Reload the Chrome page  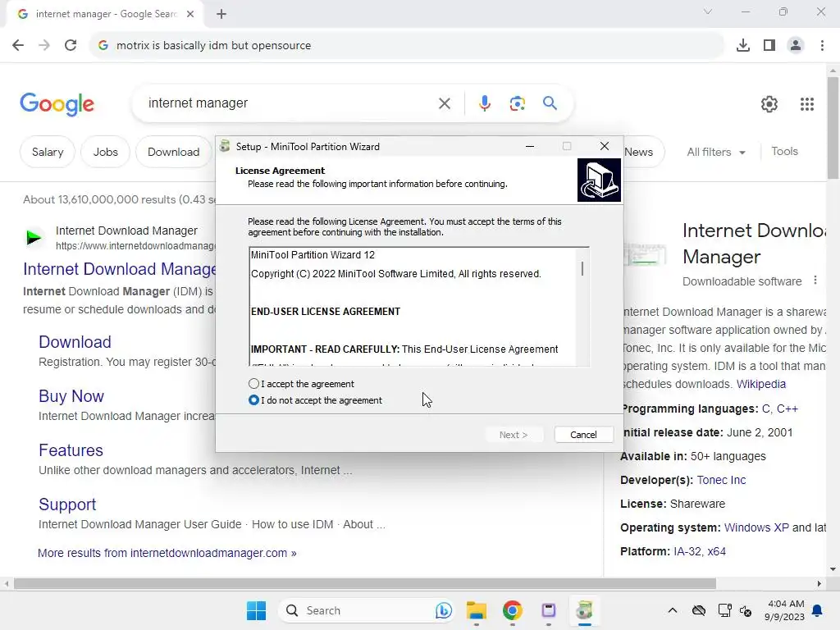click(x=71, y=46)
